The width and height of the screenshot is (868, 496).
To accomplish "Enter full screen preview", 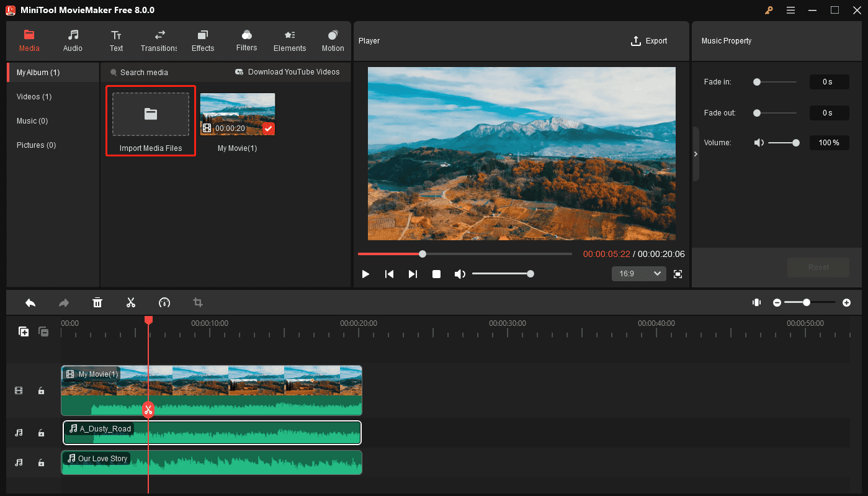I will [678, 274].
